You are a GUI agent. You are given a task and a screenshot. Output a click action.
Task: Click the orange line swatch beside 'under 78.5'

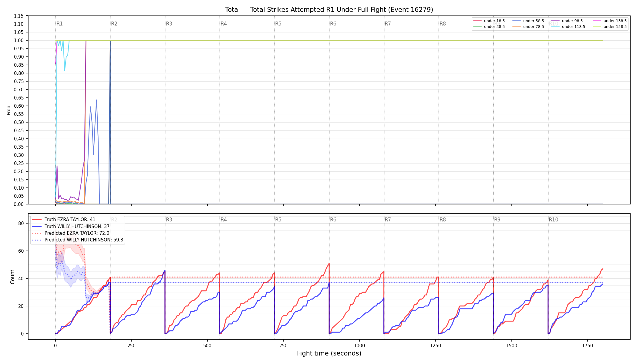pos(517,27)
